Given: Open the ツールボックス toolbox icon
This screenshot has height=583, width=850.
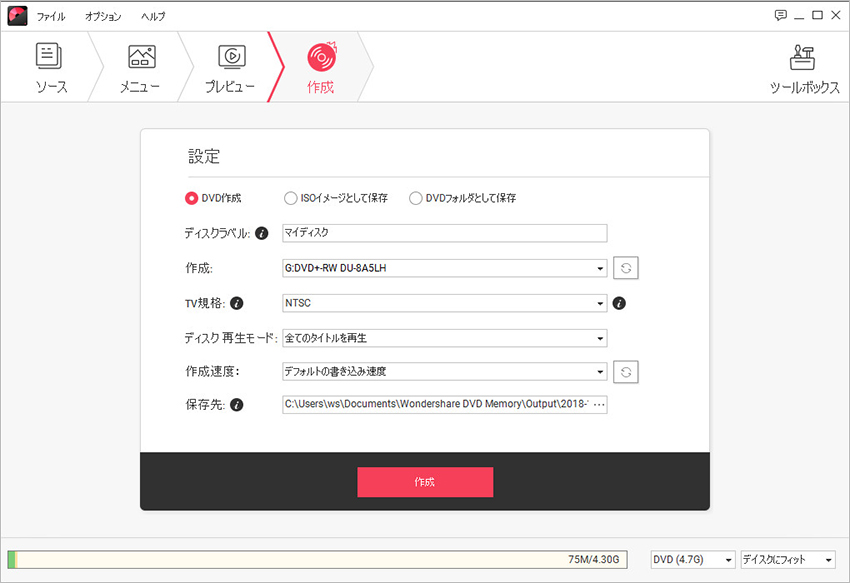Looking at the screenshot, I should pyautogui.click(x=802, y=57).
